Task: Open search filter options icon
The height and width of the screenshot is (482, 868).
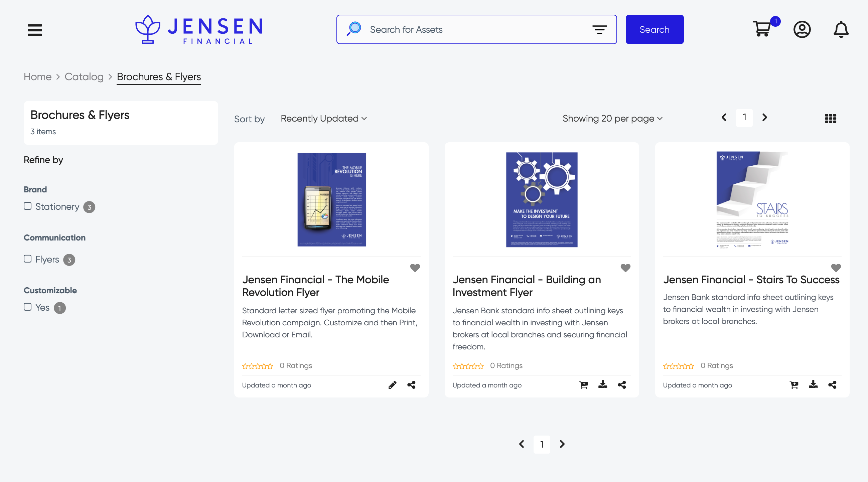Action: pos(599,30)
